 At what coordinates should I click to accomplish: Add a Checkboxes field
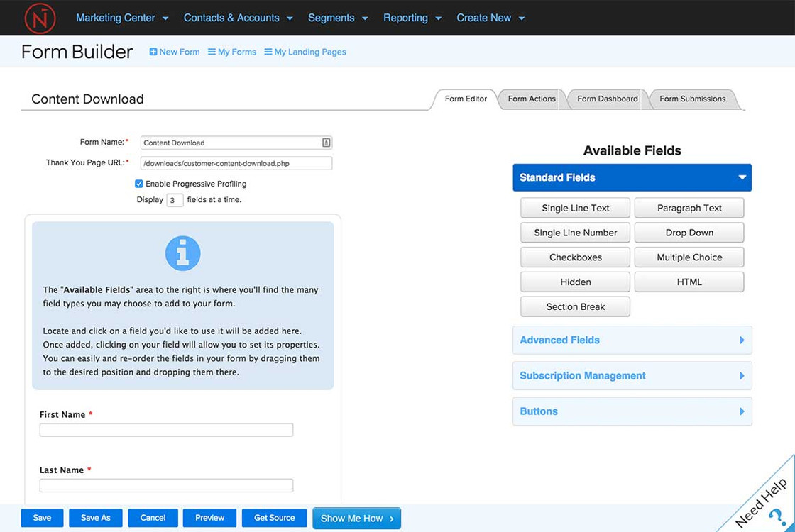point(576,257)
